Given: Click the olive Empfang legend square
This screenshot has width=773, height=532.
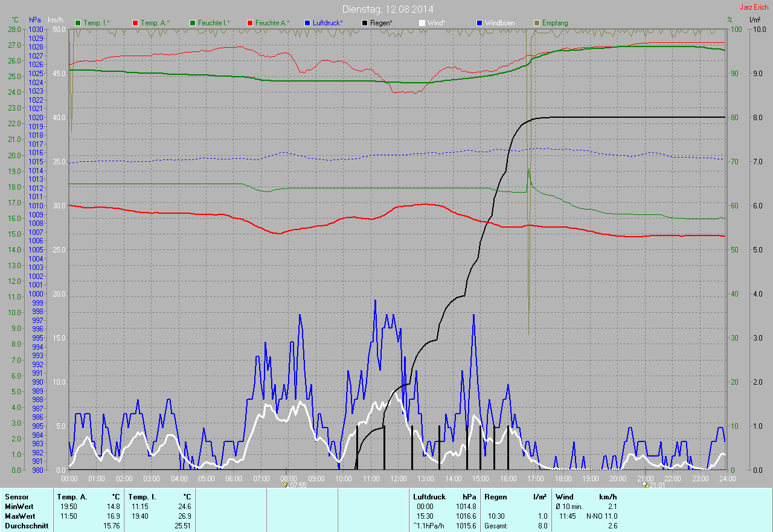Looking at the screenshot, I should [537, 23].
